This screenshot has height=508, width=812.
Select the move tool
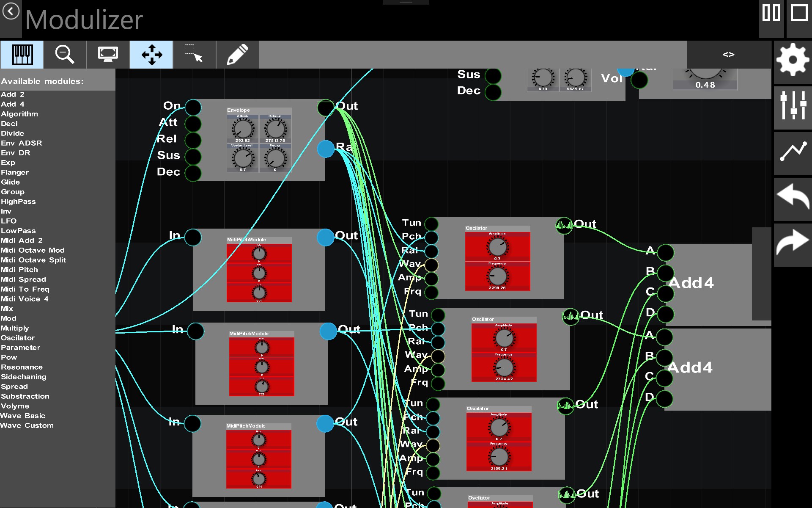pyautogui.click(x=151, y=54)
